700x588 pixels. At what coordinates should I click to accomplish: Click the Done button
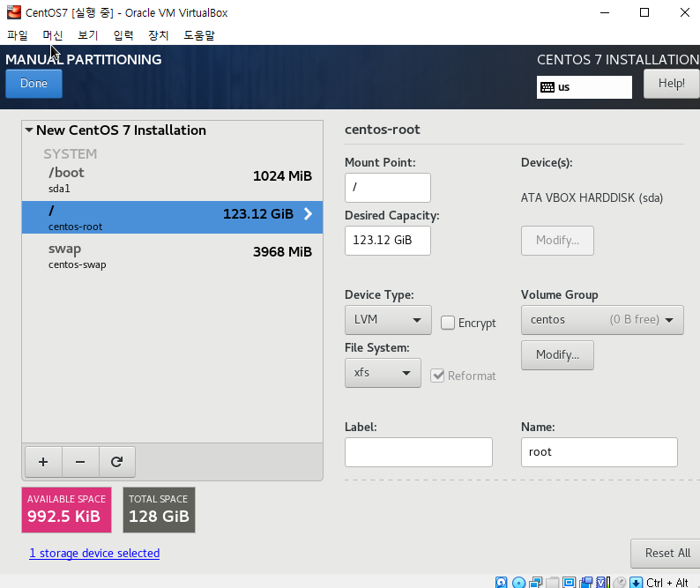pos(34,84)
